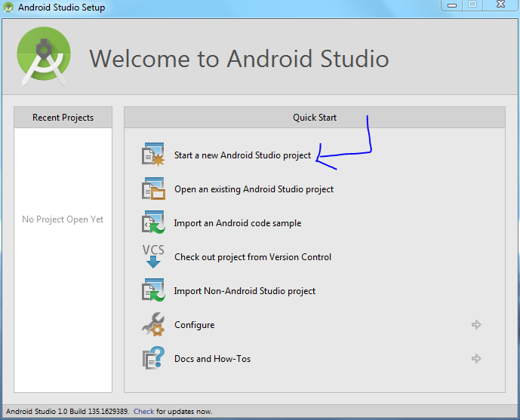Click the Recent Projects header
The height and width of the screenshot is (420, 520).
[x=63, y=118]
